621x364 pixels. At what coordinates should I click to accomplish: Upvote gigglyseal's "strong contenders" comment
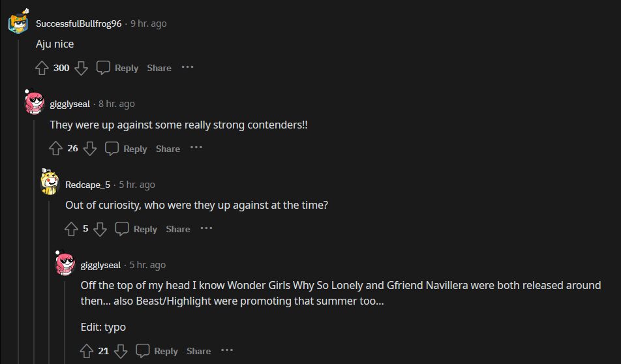(56, 149)
